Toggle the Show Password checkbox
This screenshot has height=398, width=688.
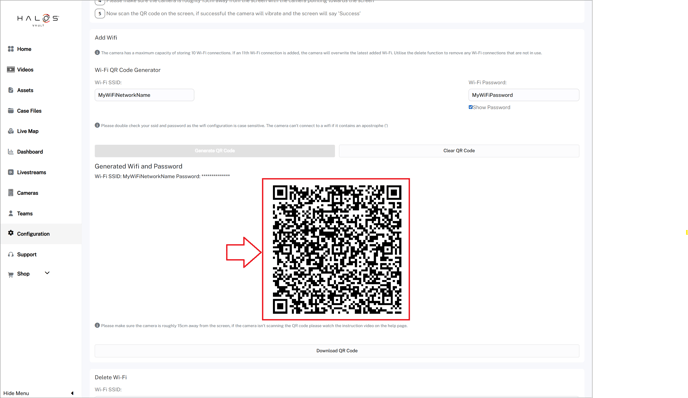470,107
